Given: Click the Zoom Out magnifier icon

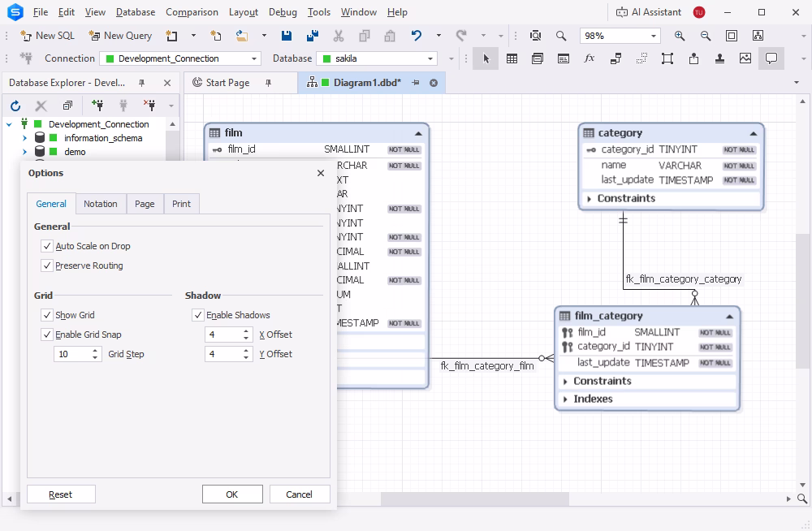Looking at the screenshot, I should tap(706, 36).
